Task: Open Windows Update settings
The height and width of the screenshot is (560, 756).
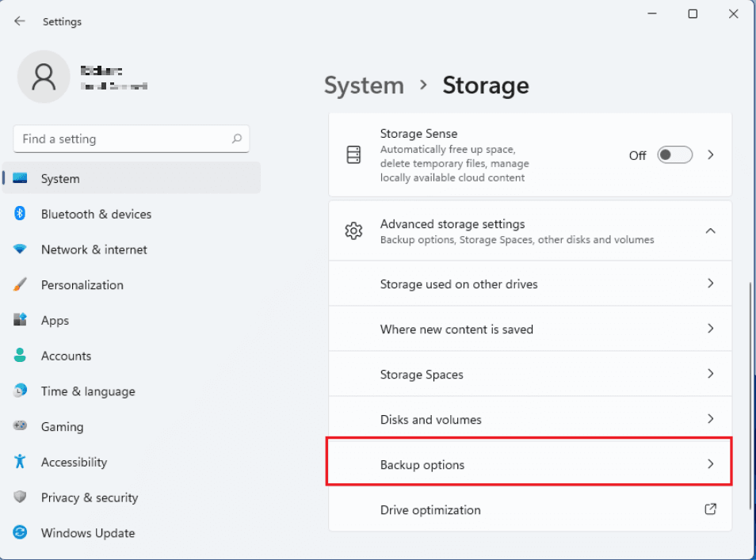Action: tap(87, 533)
